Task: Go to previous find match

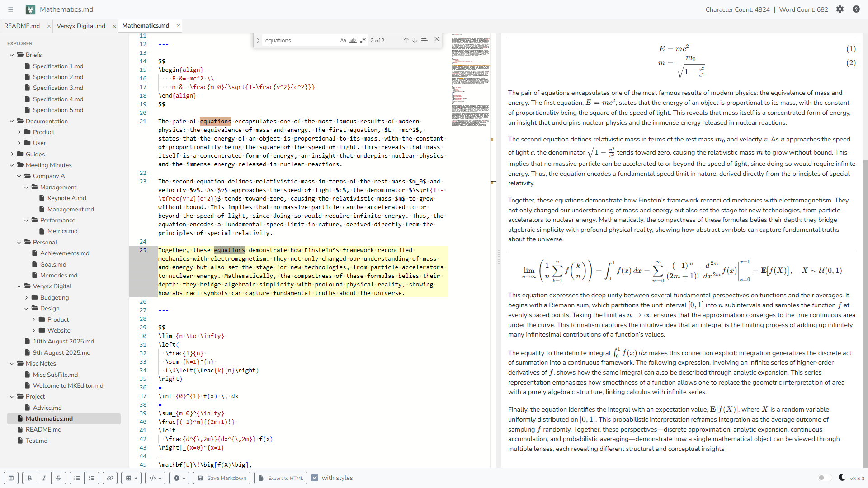Action: click(406, 40)
